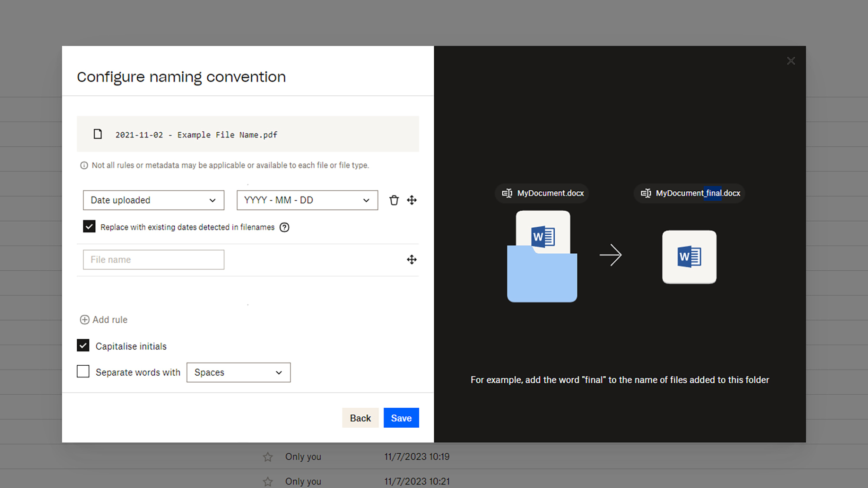Click the document icon in example file name
Image resolution: width=868 pixels, height=488 pixels.
[98, 134]
